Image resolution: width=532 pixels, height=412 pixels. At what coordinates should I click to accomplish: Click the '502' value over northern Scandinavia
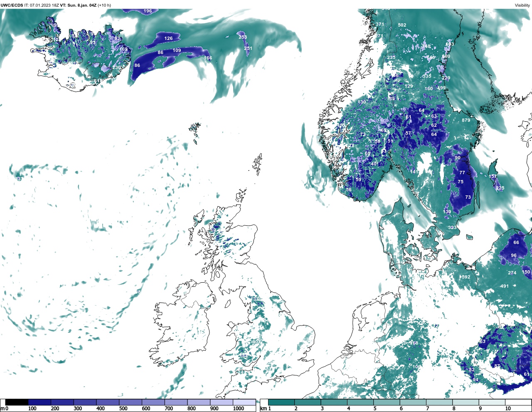click(x=402, y=25)
